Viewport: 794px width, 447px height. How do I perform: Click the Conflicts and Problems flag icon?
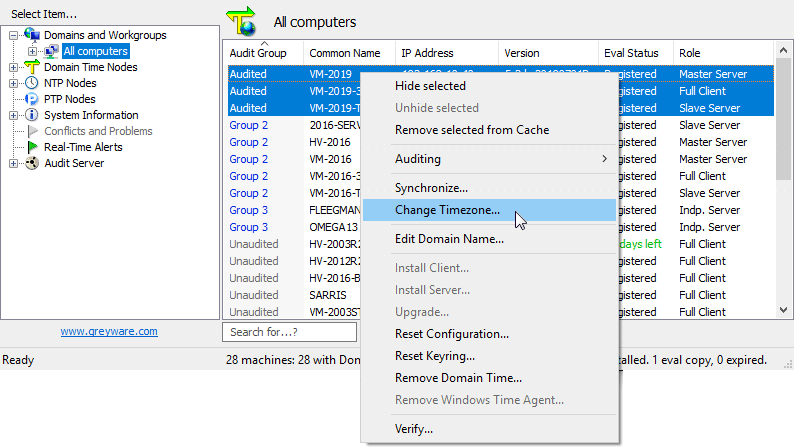coord(33,131)
